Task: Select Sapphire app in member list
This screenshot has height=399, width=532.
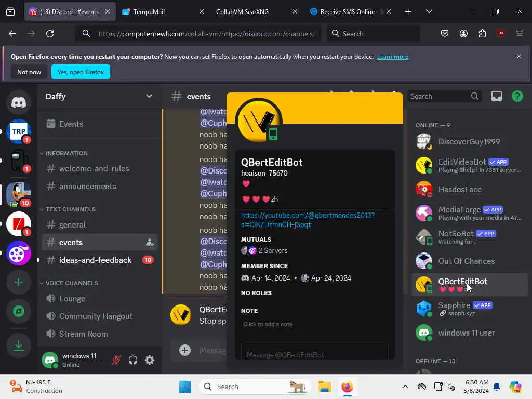Action: point(469,309)
